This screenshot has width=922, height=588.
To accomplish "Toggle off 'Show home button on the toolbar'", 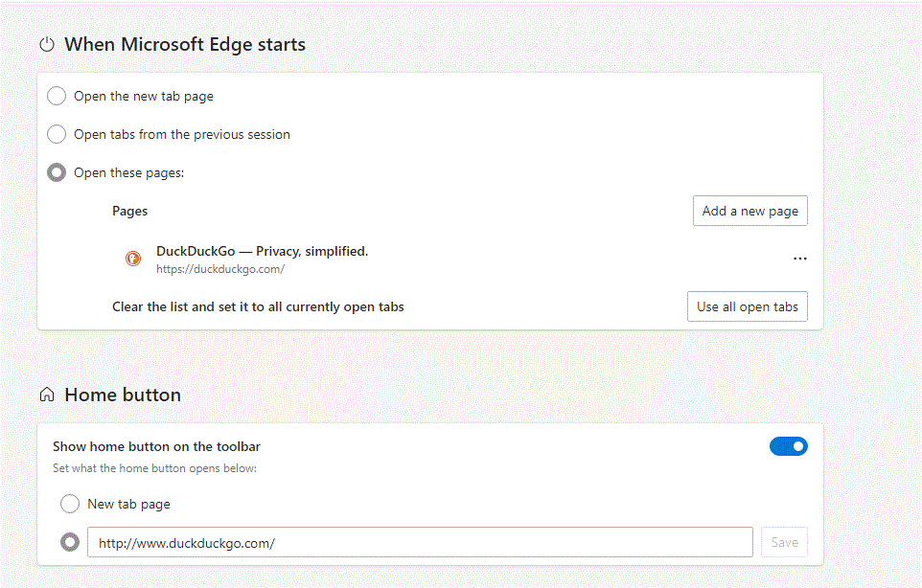I will point(788,446).
